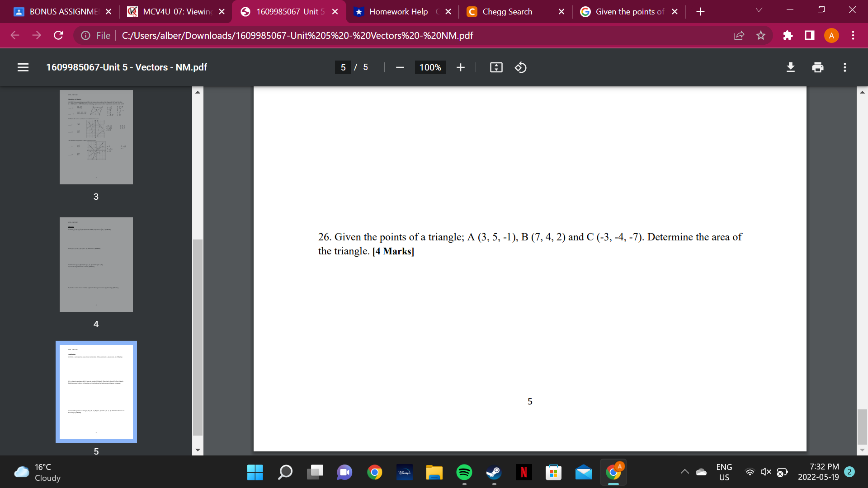Select the page number input field
The image size is (868, 488).
pyautogui.click(x=344, y=67)
